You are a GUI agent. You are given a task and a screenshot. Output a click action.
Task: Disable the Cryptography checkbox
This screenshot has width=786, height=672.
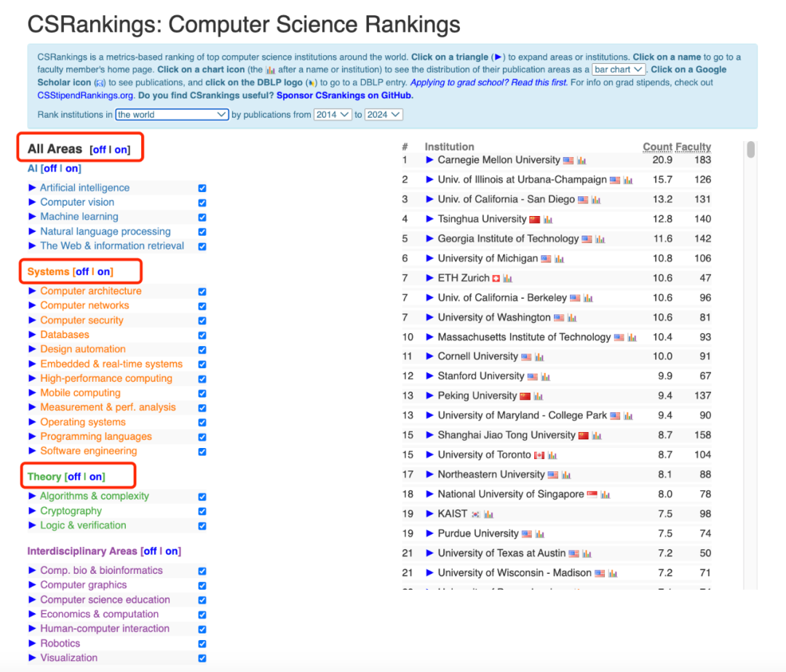pos(202,511)
